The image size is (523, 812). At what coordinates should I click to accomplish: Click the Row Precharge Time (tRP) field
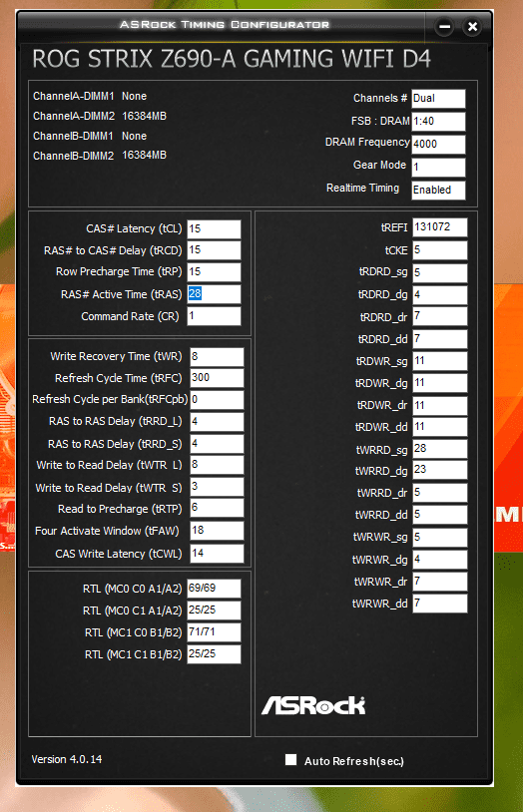pos(214,272)
